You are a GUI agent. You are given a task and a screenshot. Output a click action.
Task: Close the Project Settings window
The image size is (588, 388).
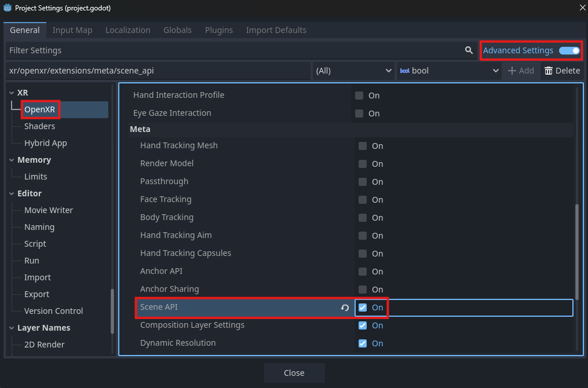pyautogui.click(x=582, y=8)
